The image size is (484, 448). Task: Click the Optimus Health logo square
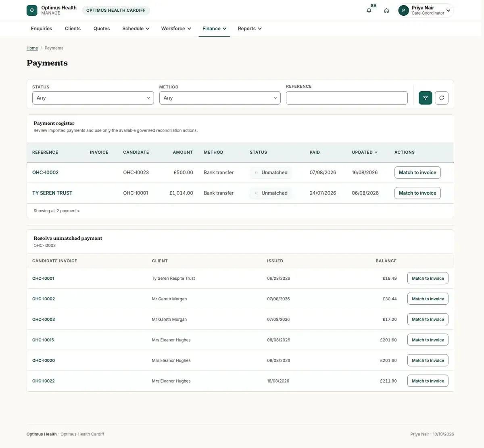(x=32, y=10)
